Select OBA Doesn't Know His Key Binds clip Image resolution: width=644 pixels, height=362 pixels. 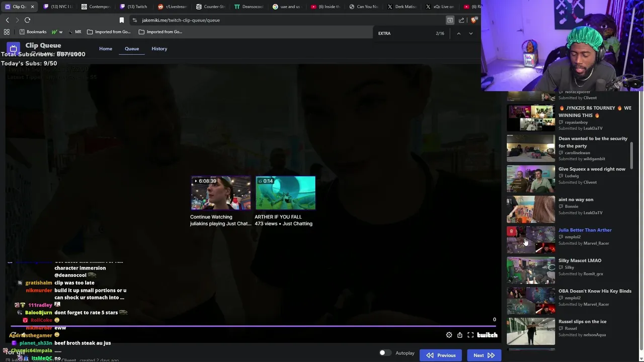point(569,301)
